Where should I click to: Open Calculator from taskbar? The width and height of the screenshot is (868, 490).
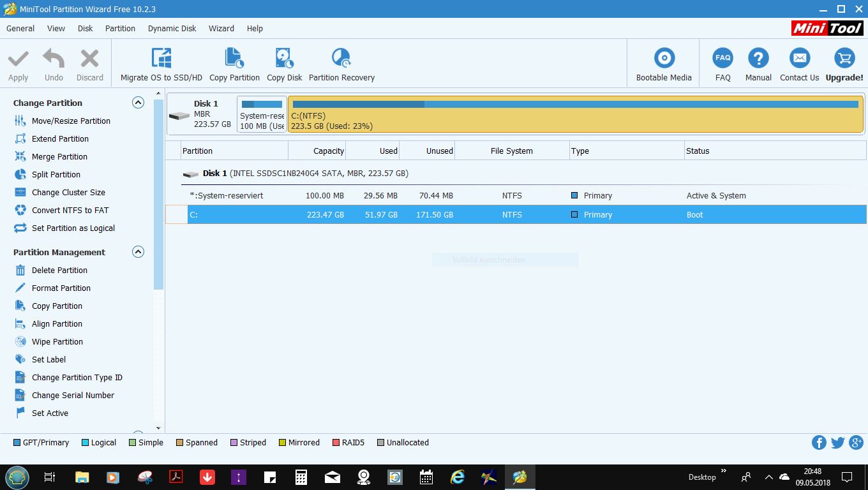click(x=301, y=477)
